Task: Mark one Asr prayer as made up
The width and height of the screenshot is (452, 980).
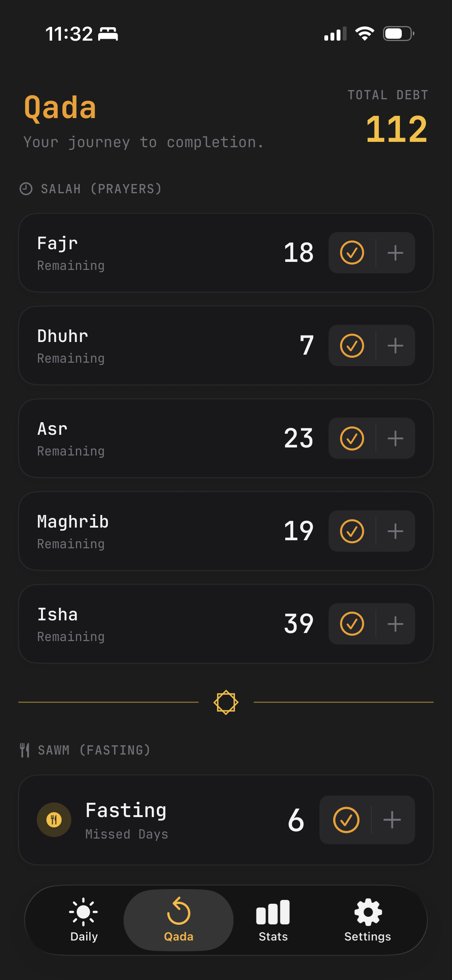Action: pyautogui.click(x=352, y=438)
